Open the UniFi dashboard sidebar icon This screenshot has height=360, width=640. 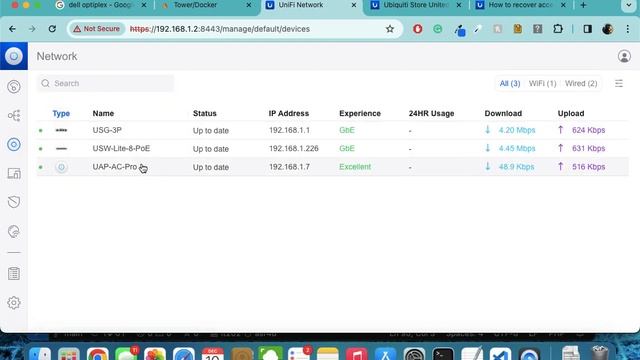(x=14, y=87)
